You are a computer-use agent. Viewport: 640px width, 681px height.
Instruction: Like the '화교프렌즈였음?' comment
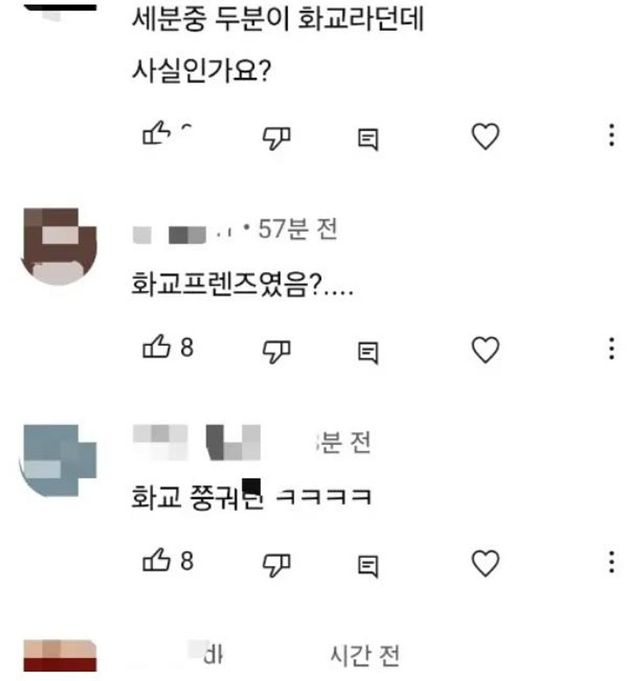[156, 347]
